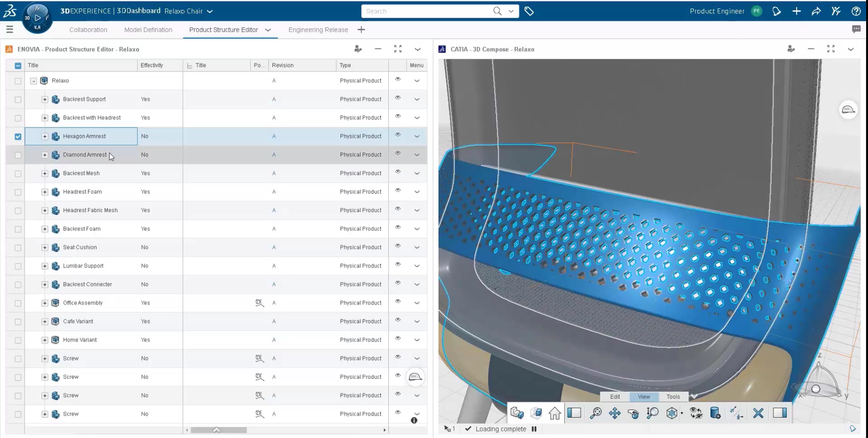This screenshot has width=868, height=438.
Task: Open the chat comments icon
Action: pyautogui.click(x=856, y=29)
